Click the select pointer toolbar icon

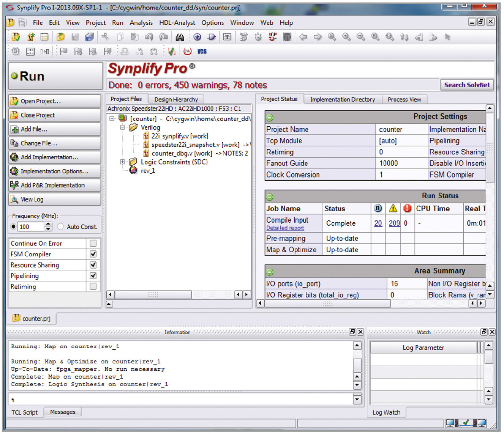click(x=448, y=37)
